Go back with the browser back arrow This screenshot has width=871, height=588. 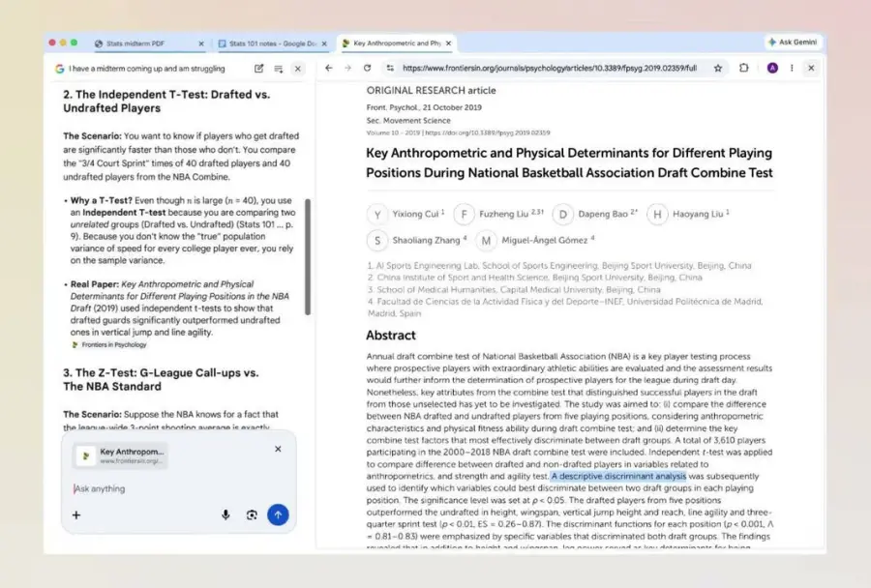click(x=329, y=68)
